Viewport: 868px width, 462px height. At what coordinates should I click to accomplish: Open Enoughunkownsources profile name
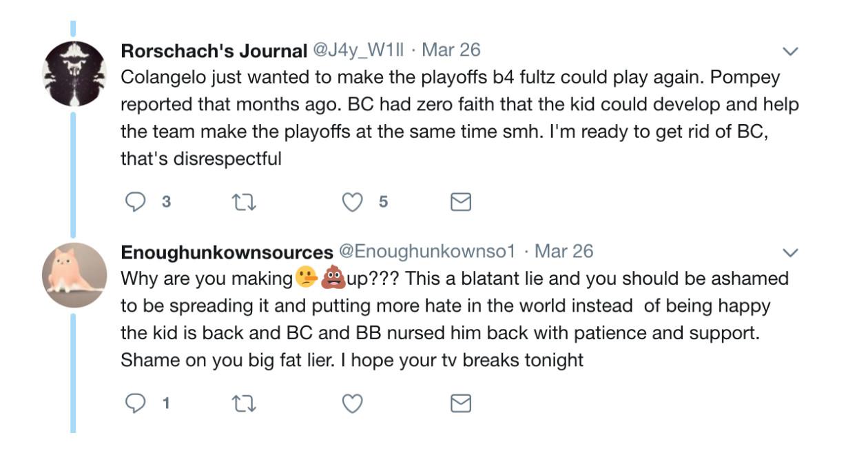227,252
